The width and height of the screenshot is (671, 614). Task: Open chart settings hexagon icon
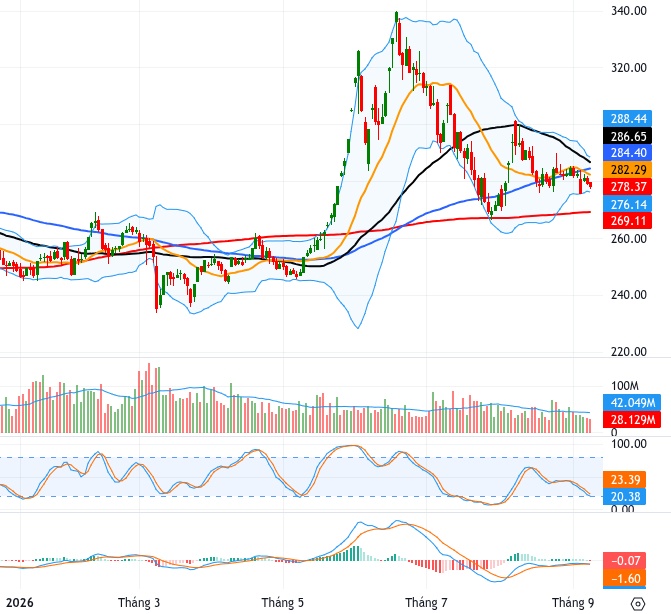(x=638, y=604)
